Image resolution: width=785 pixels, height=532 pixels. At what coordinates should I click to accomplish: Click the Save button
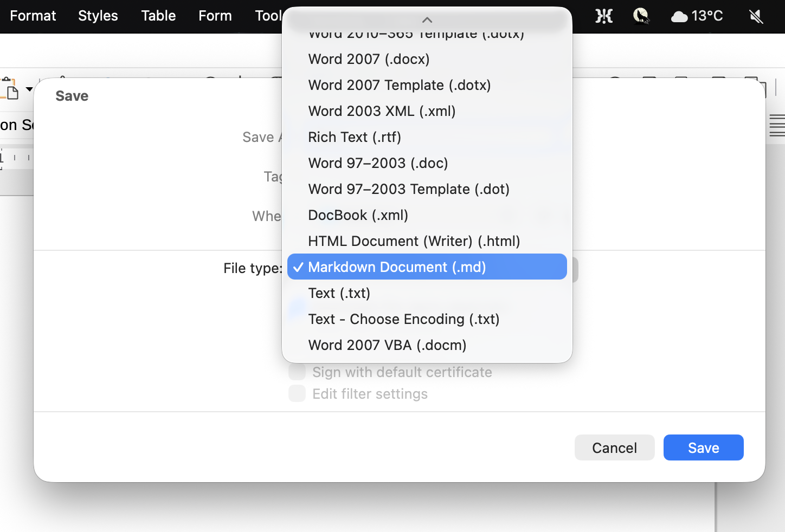pos(703,447)
